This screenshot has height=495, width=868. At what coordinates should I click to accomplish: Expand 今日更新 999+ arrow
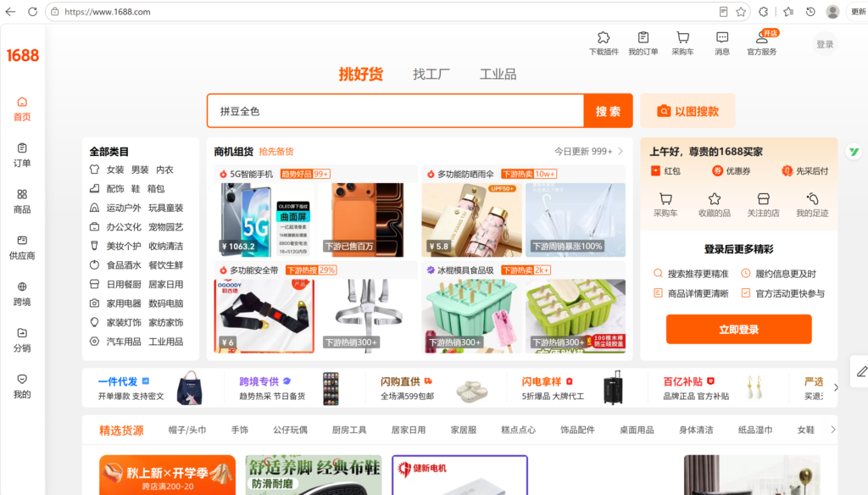(620, 151)
